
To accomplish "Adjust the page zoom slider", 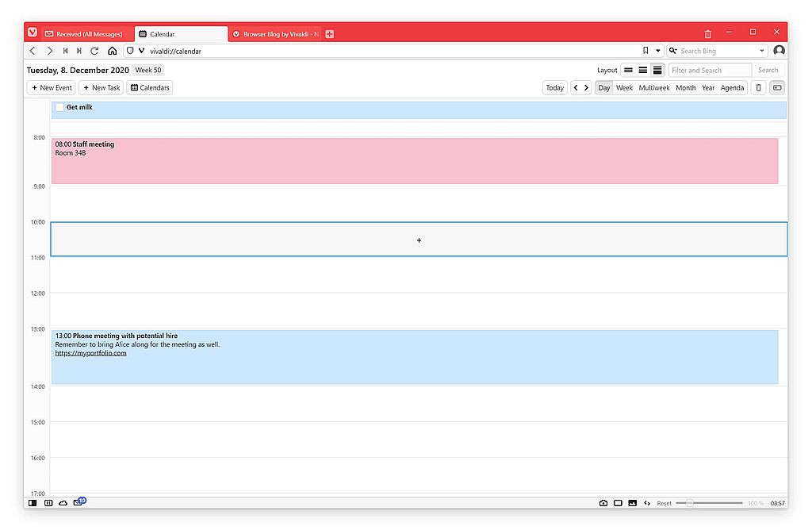I will pos(709,503).
